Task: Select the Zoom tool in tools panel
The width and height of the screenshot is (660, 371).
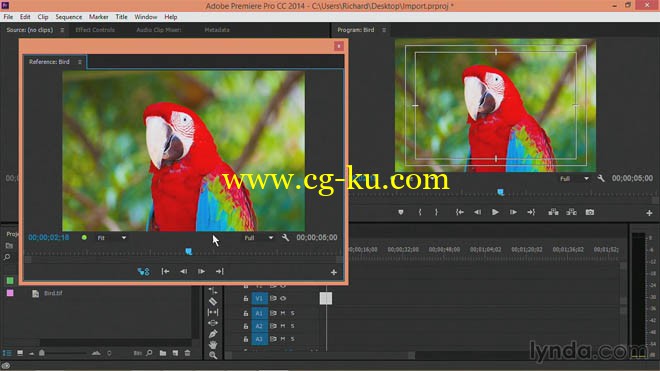Action: point(213,355)
